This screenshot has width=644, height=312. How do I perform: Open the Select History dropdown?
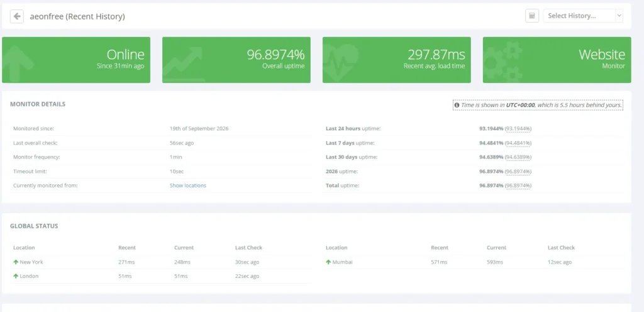[583, 16]
